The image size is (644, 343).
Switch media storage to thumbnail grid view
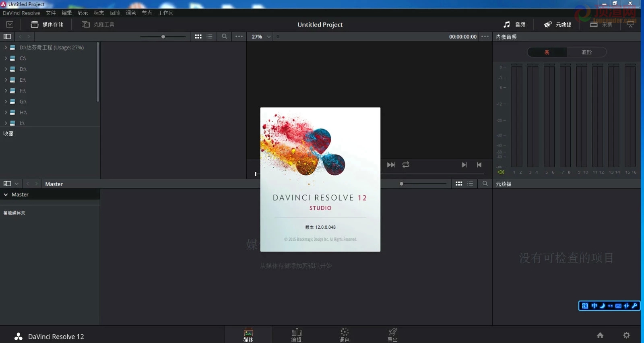coord(198,36)
